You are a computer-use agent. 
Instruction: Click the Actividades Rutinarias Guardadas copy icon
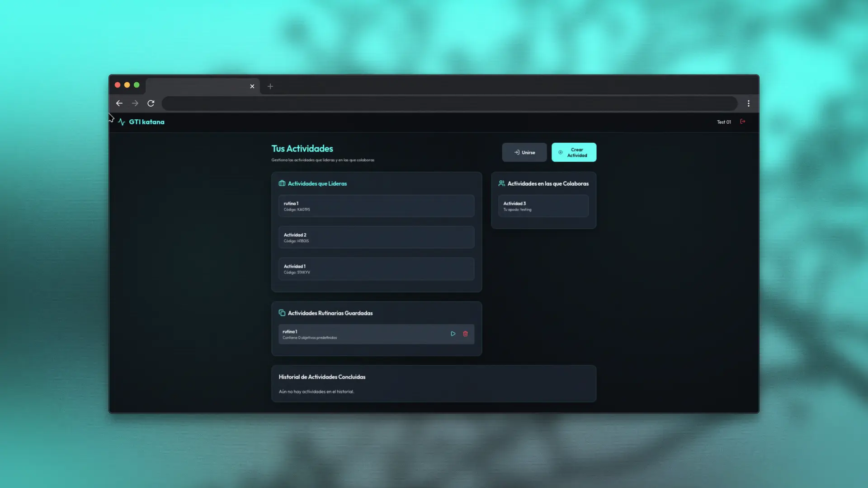[x=282, y=313]
